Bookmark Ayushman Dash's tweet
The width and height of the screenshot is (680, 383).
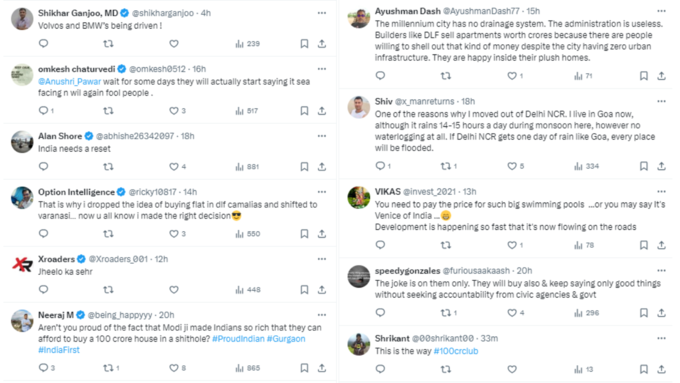click(644, 76)
